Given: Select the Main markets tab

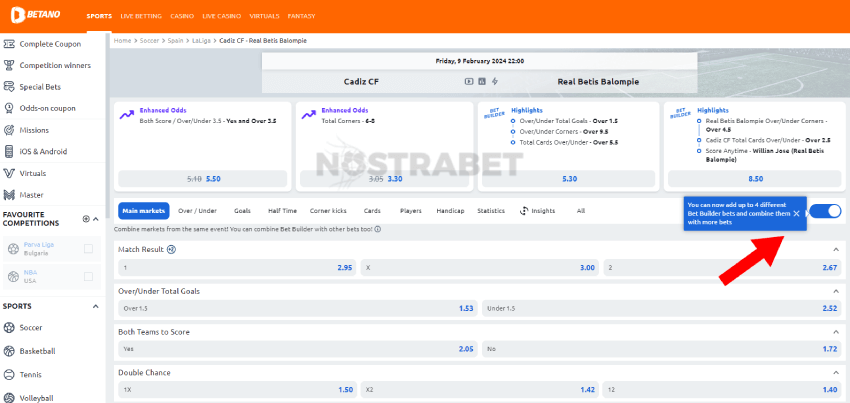Looking at the screenshot, I should pyautogui.click(x=144, y=211).
